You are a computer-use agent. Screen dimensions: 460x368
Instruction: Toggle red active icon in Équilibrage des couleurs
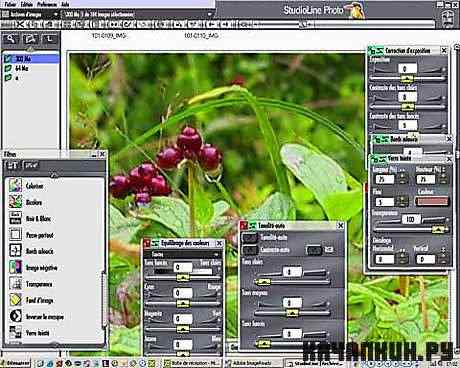click(147, 244)
